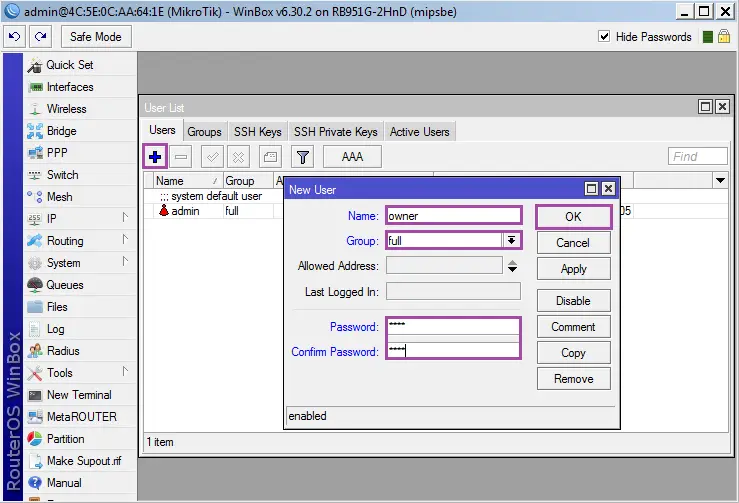Click the Allowed Address field
The image size is (739, 503).
click(444, 265)
